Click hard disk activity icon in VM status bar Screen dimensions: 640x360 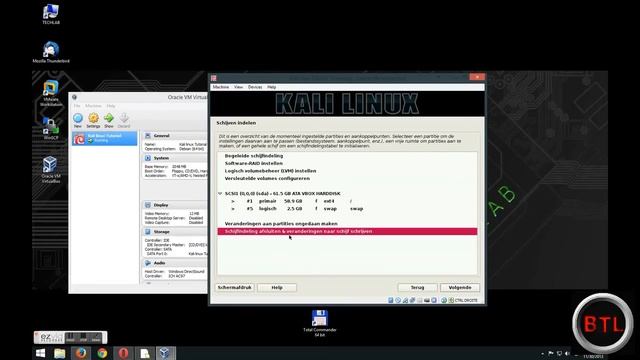[391, 300]
